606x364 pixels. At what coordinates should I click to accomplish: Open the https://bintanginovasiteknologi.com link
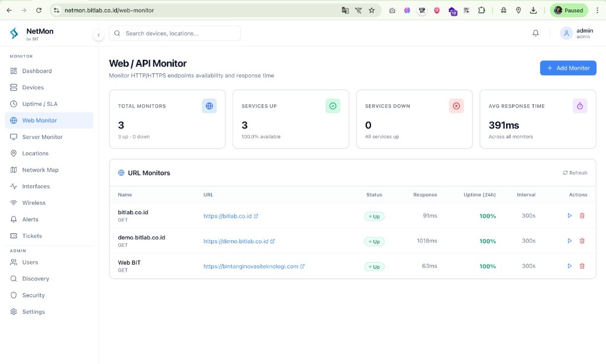click(252, 266)
